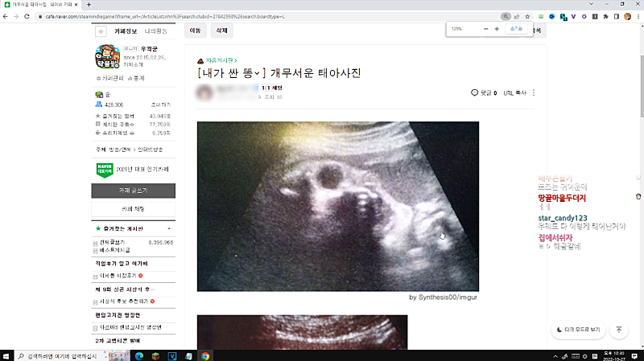Open Microsoft Edge from the taskbar
The image size is (644, 361).
click(x=139, y=356)
